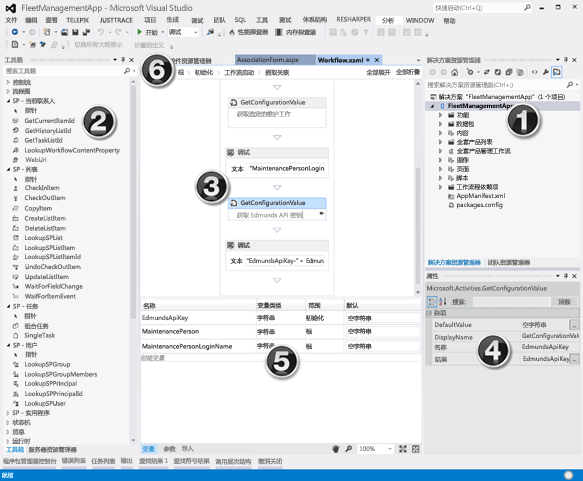Switch to the 团队资源管理器 tab
The image size is (583, 481).
[x=509, y=262]
